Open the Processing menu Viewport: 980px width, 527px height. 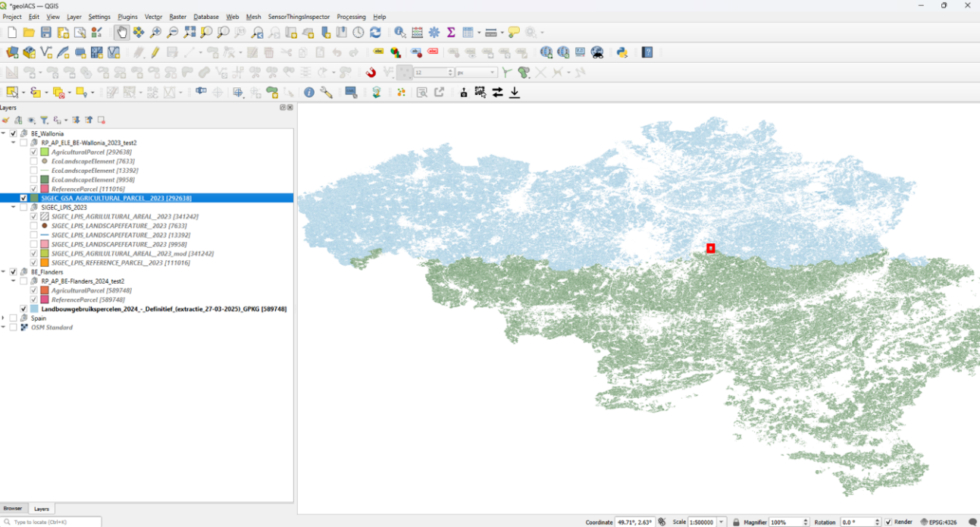351,17
